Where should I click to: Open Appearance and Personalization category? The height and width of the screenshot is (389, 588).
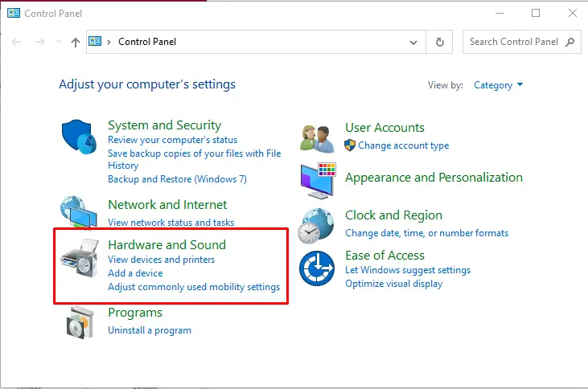coord(434,178)
